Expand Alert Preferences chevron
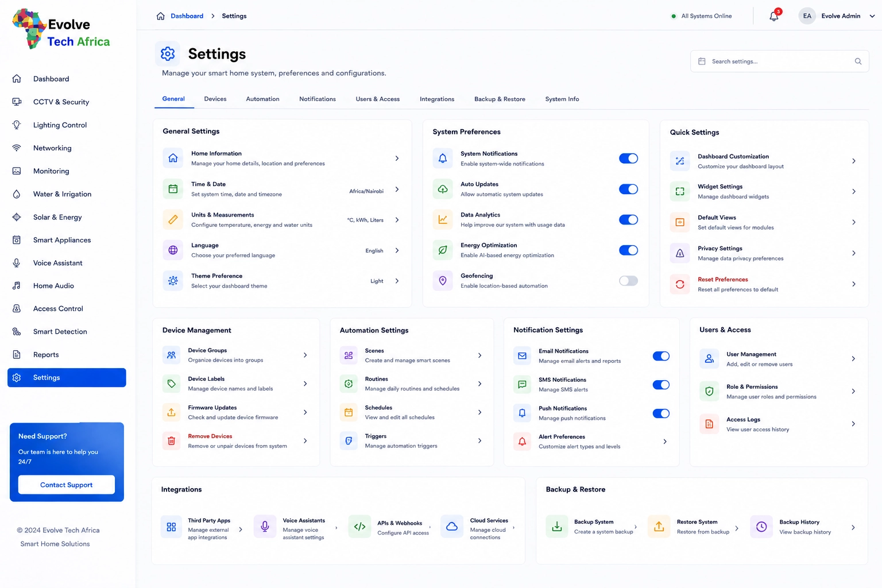Screen dimensions: 882x588 tap(665, 442)
